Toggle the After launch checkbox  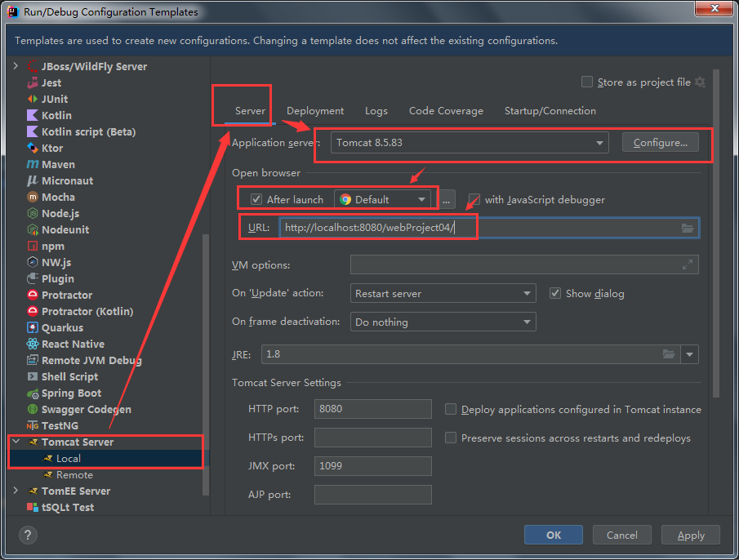tap(256, 199)
